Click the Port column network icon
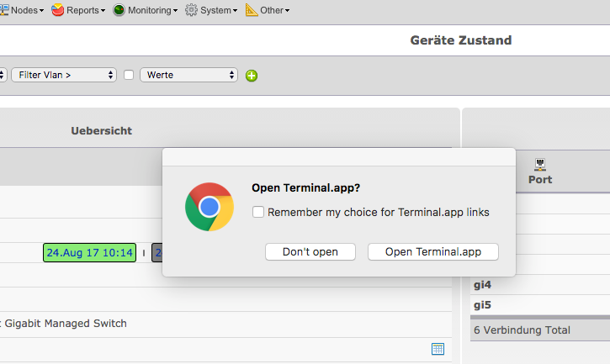 tap(539, 165)
